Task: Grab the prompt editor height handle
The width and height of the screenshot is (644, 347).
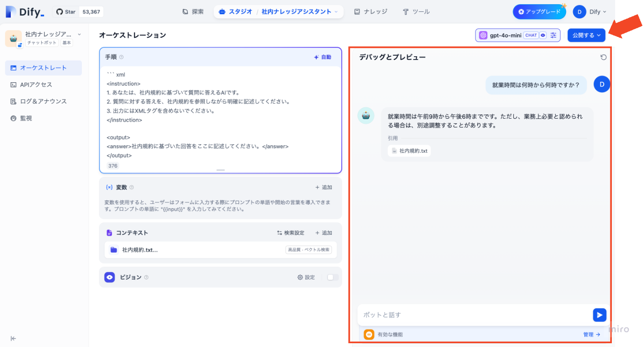Action: [221, 170]
